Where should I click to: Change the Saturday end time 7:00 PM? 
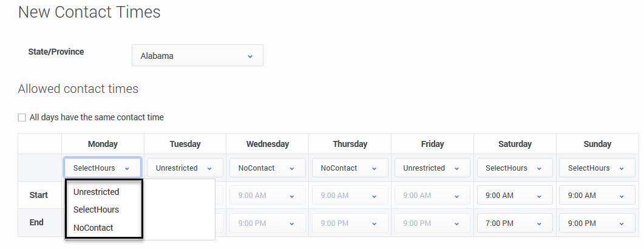514,223
